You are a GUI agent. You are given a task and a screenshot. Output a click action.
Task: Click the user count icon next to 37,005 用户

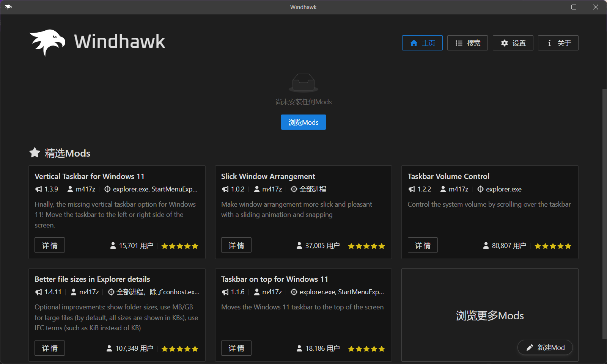point(299,246)
